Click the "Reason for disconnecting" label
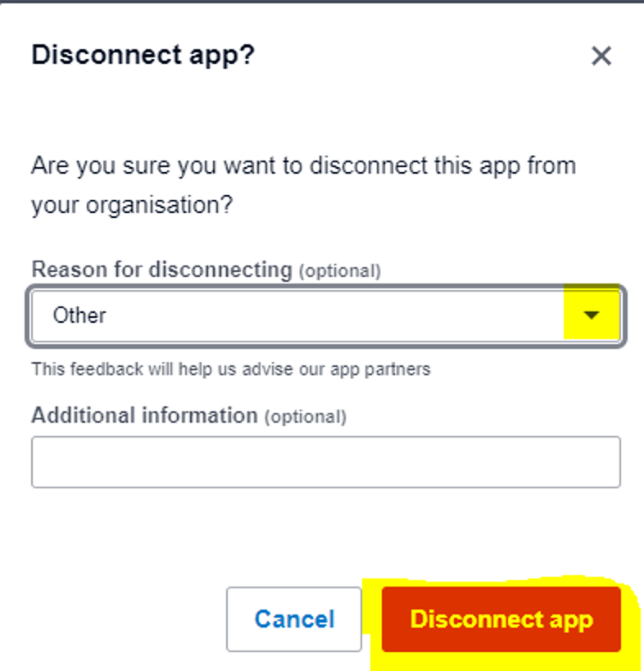 pyautogui.click(x=161, y=270)
